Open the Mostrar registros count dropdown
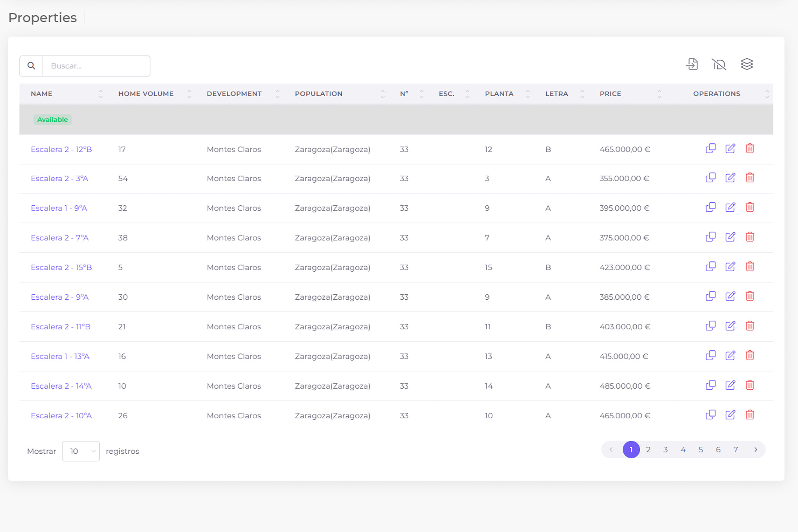This screenshot has height=532, width=798. pyautogui.click(x=81, y=451)
